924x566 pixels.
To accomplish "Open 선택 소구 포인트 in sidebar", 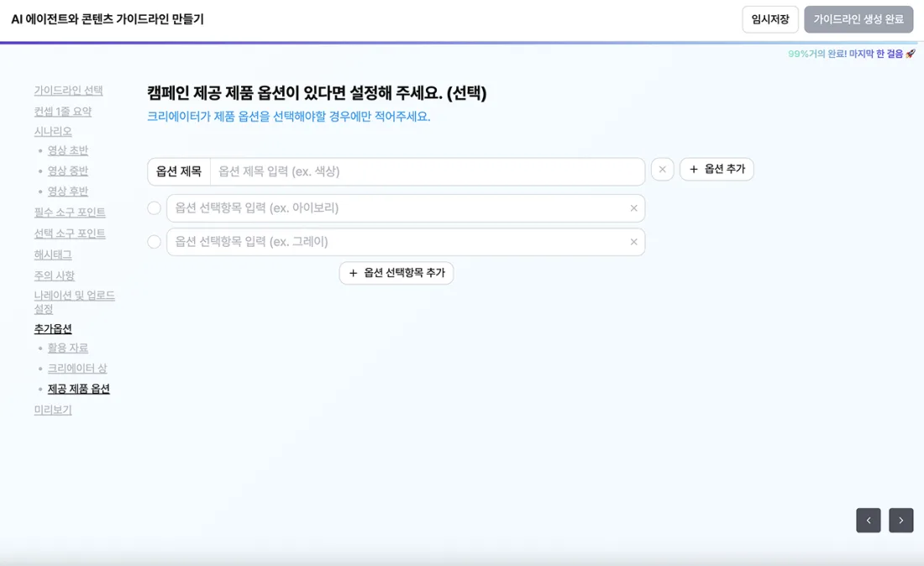I will [x=70, y=233].
